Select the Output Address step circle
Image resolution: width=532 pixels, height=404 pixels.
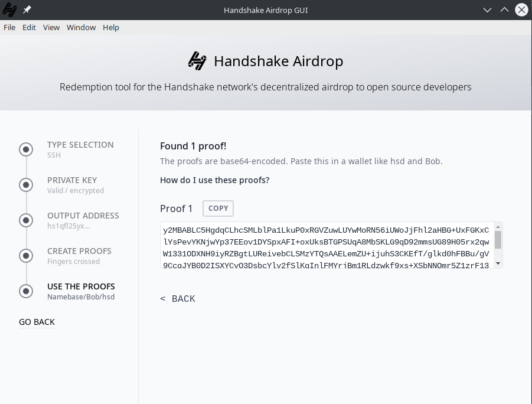(x=26, y=220)
